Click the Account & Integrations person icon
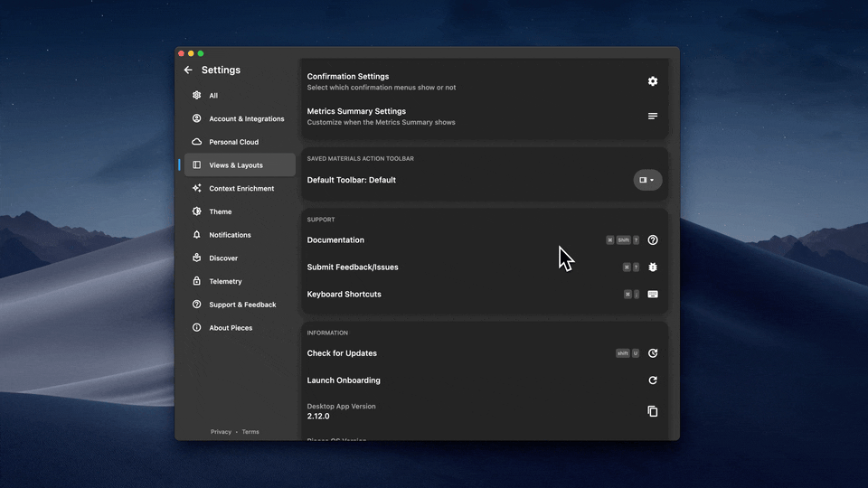 [196, 118]
